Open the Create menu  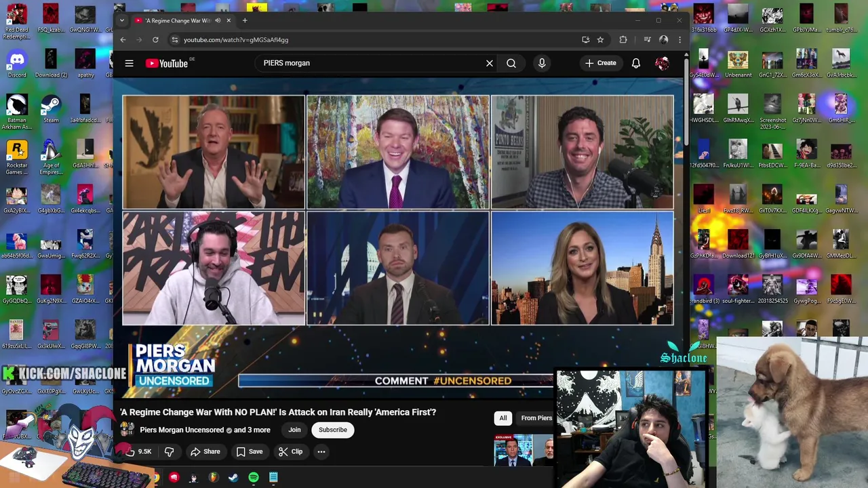click(x=601, y=63)
